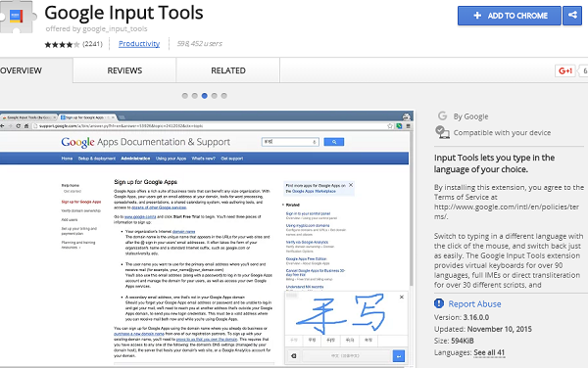The width and height of the screenshot is (588, 368).
Task: Click the Google Input Tools title
Action: pos(123,13)
